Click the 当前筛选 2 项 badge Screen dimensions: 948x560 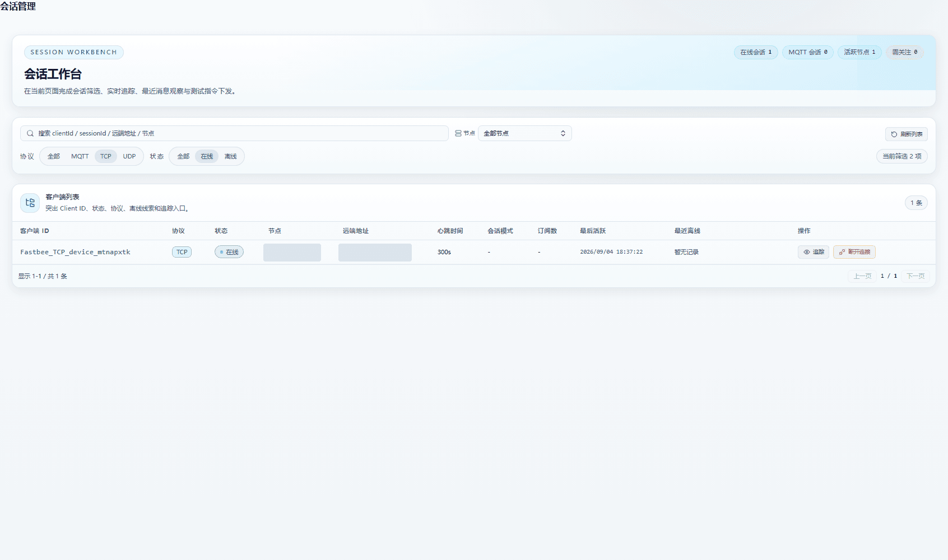click(x=902, y=156)
